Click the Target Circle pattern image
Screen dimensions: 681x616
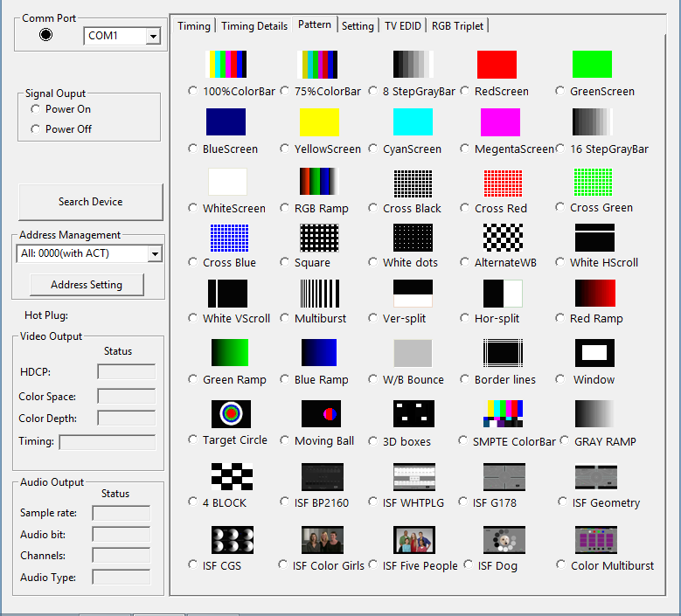tap(231, 413)
